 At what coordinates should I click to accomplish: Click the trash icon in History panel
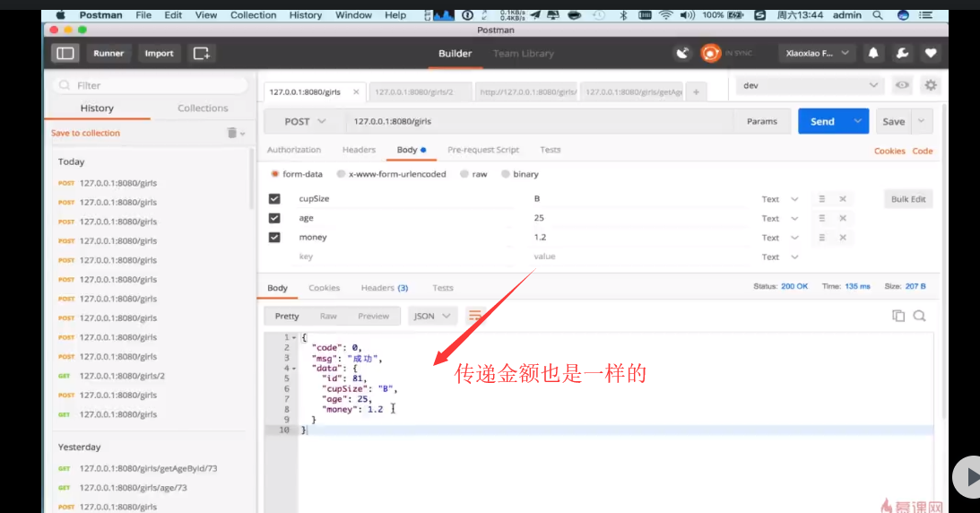pos(232,133)
